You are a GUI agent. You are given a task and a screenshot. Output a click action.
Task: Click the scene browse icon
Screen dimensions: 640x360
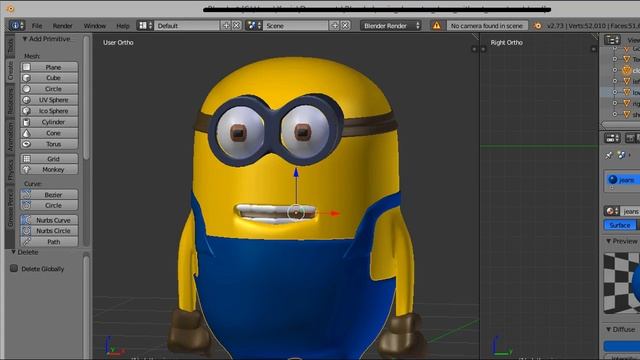(x=254, y=26)
